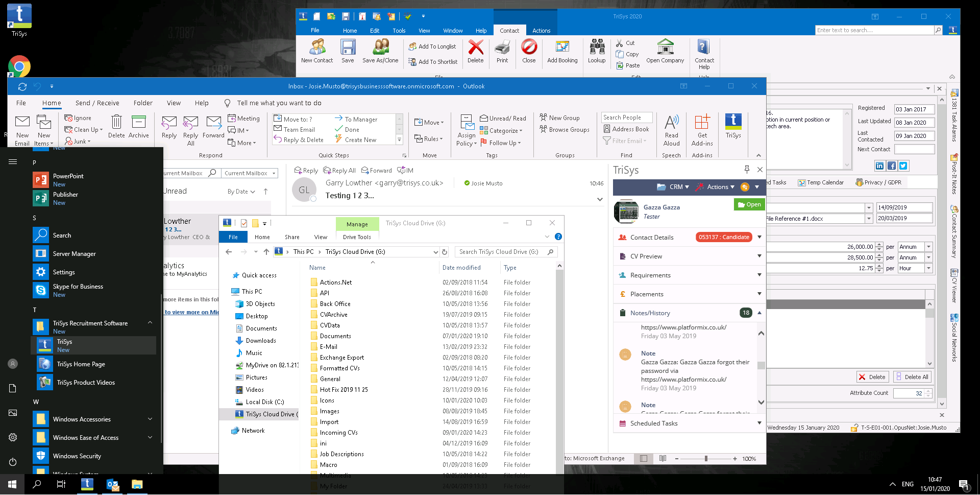This screenshot has height=495, width=980.
Task: Open Send / Receive tab in Outlook
Action: [97, 103]
